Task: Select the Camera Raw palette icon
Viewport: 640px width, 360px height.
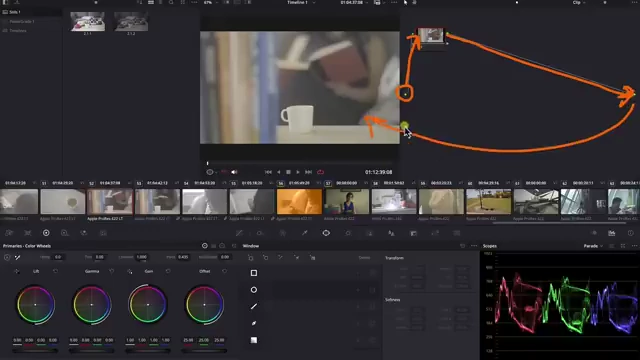Action: [x=9, y=233]
